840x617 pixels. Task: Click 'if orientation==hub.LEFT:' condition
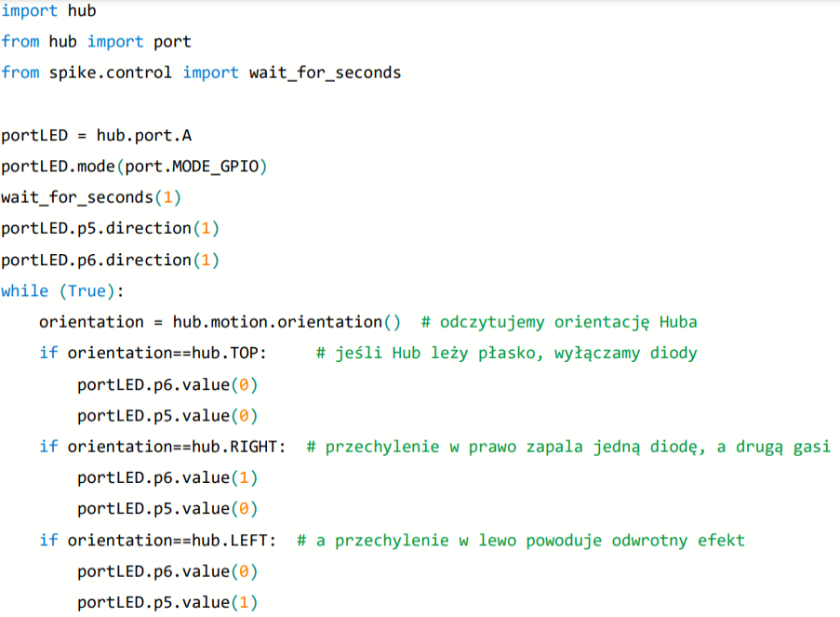(158, 541)
